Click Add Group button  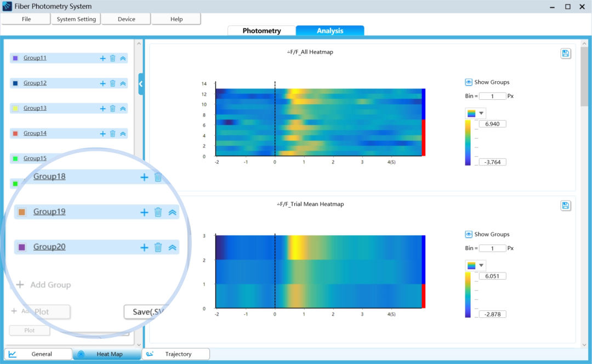point(44,285)
